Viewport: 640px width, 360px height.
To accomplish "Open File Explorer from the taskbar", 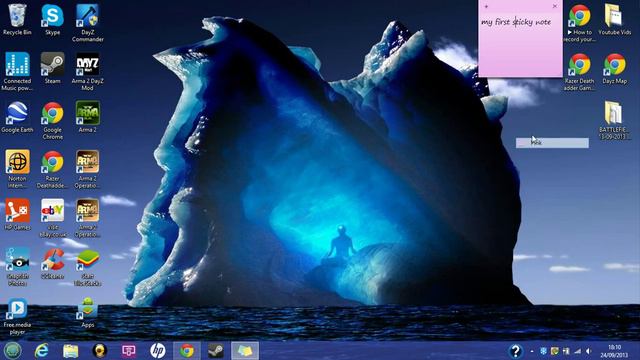I will [x=71, y=351].
